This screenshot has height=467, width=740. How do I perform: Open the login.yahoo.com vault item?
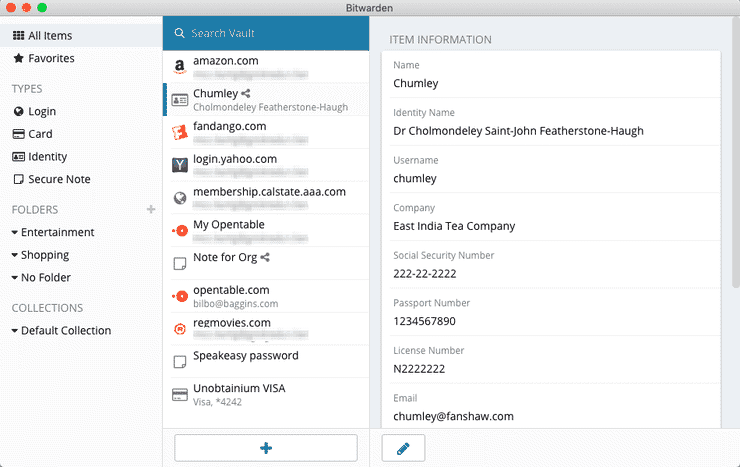[x=266, y=165]
